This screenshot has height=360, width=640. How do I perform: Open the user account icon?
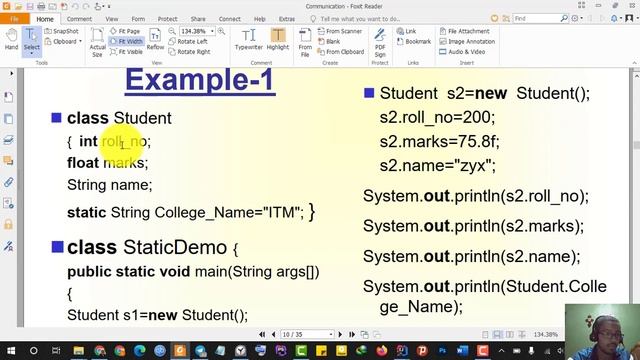coord(629,18)
